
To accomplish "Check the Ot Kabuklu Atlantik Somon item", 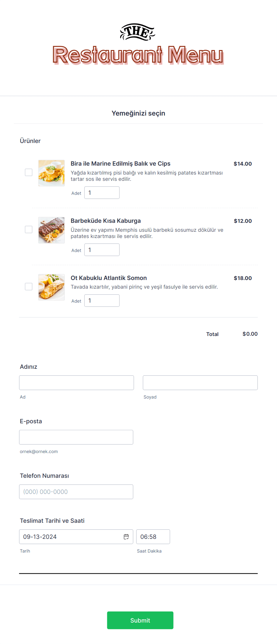I will [29, 287].
